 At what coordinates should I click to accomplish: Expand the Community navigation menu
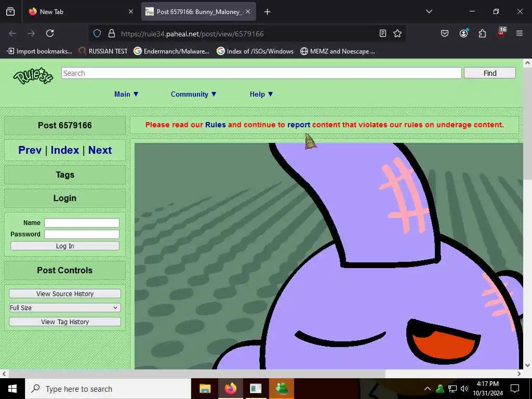(193, 95)
